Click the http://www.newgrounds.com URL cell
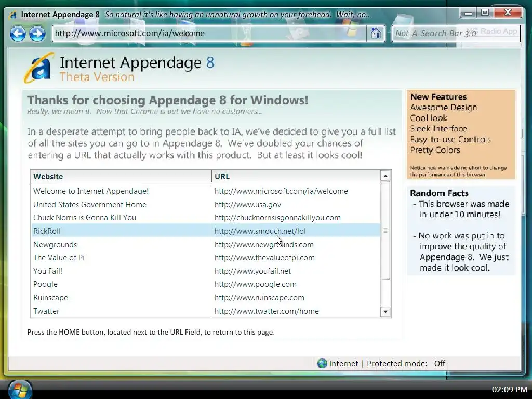The height and width of the screenshot is (399, 532). (x=264, y=245)
